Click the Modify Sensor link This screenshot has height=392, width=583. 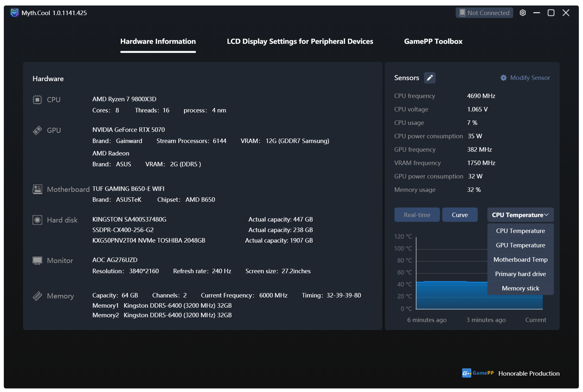click(530, 78)
